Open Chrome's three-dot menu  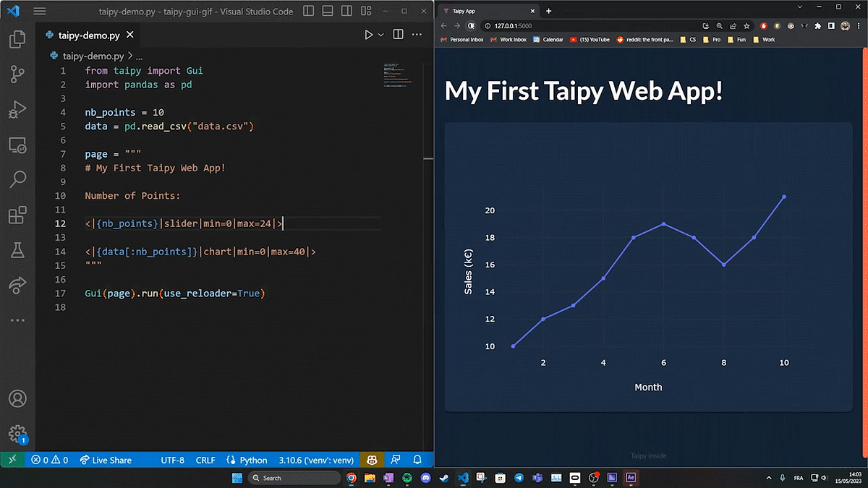point(859,25)
